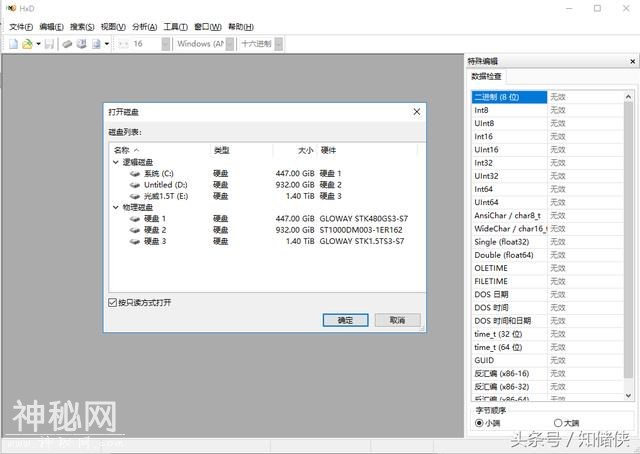Click the drive icon beside 系统 (C:)
The image size is (640, 454).
point(135,174)
